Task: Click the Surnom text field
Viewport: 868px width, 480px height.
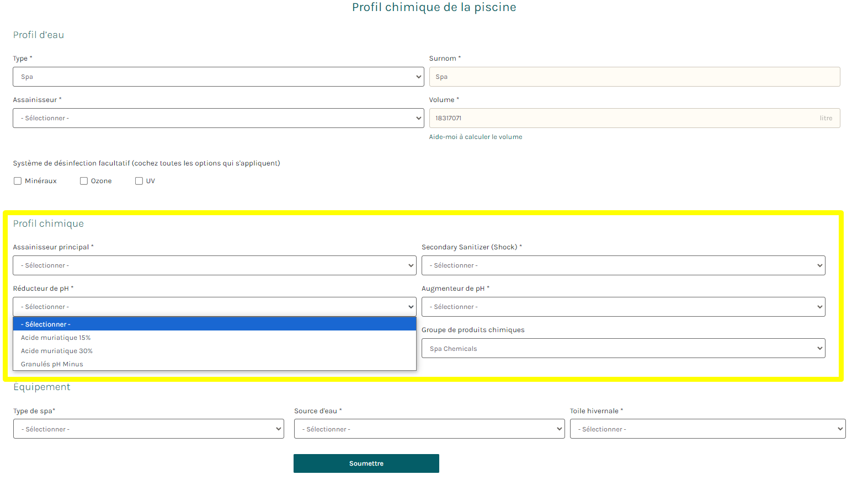Action: click(635, 77)
